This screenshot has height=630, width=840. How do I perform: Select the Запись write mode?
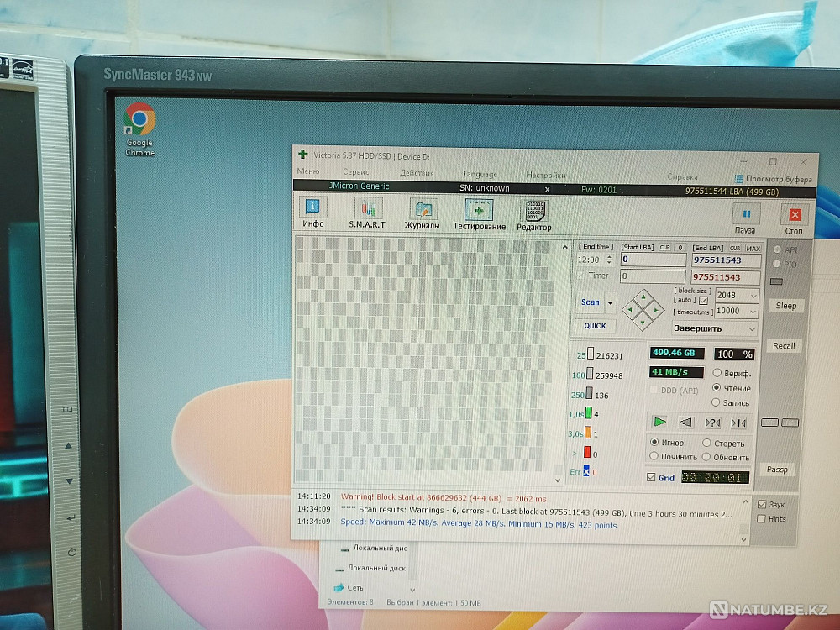click(716, 402)
